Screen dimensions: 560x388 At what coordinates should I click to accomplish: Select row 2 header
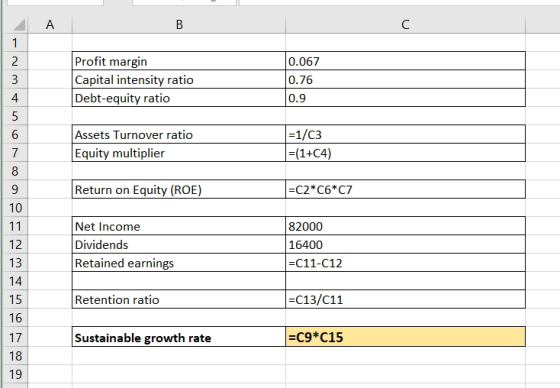tap(15, 61)
